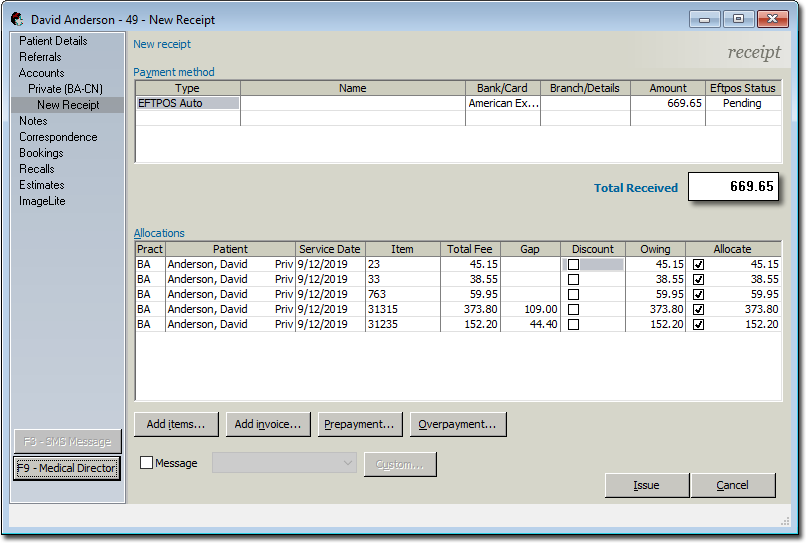806x543 pixels.
Task: Go to Referrals in the sidebar
Action: pos(40,57)
